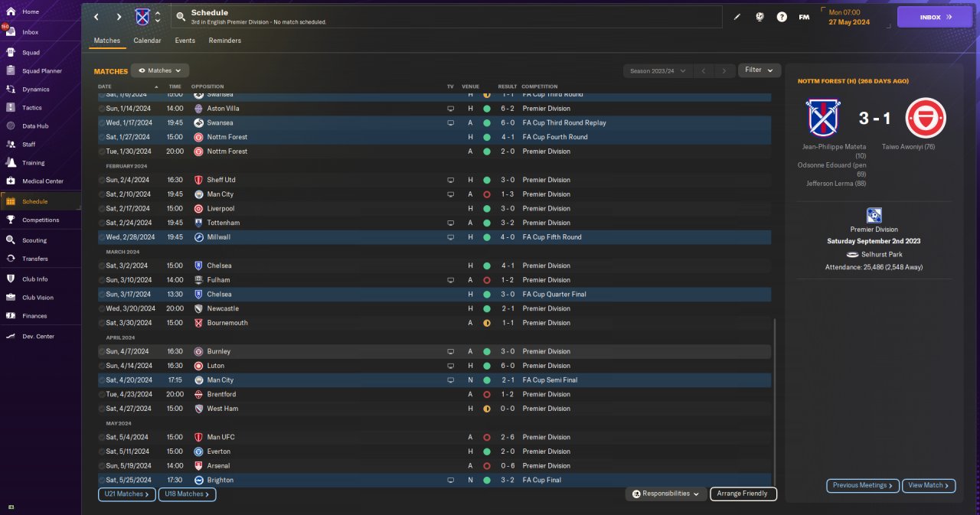
Task: Click the Previous Meetings button
Action: (x=861, y=485)
